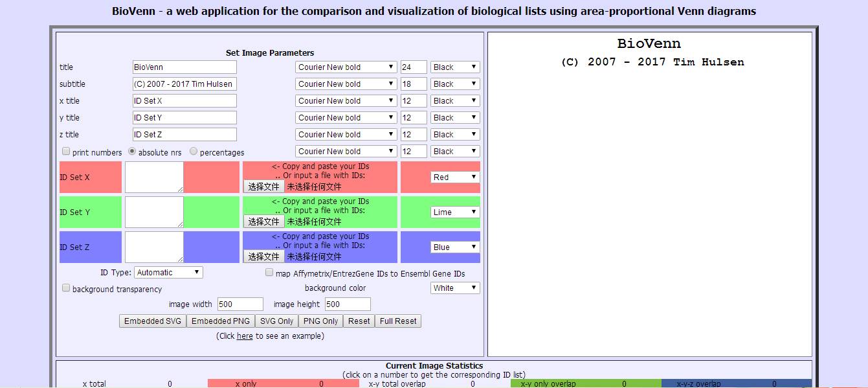Click 'Set Image Parameters' heading text
Viewport: 868px width, 388px height.
click(270, 52)
